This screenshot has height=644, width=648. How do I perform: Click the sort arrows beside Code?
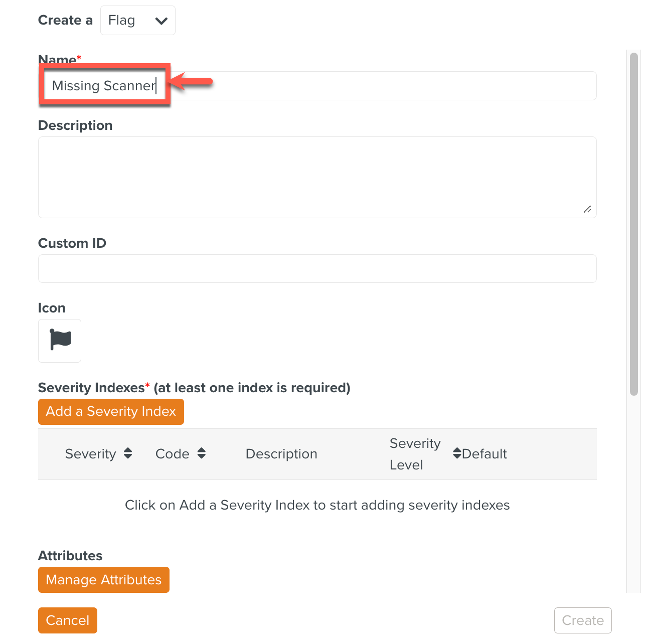tap(202, 453)
